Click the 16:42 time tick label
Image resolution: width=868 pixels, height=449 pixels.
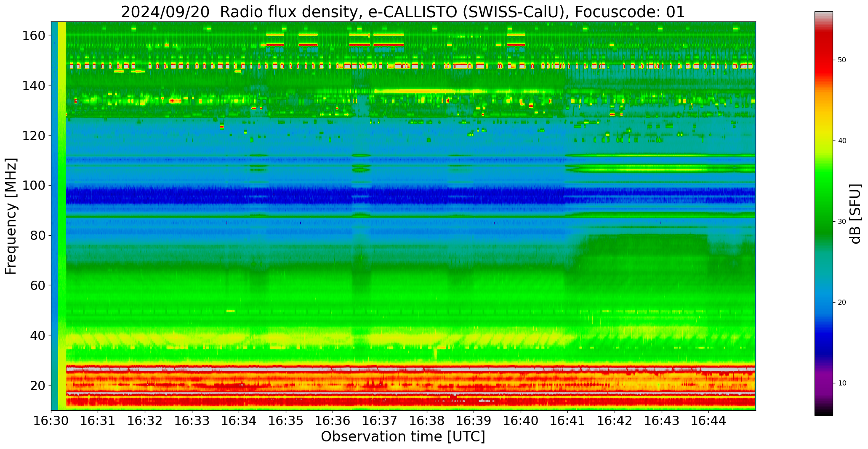(615, 420)
